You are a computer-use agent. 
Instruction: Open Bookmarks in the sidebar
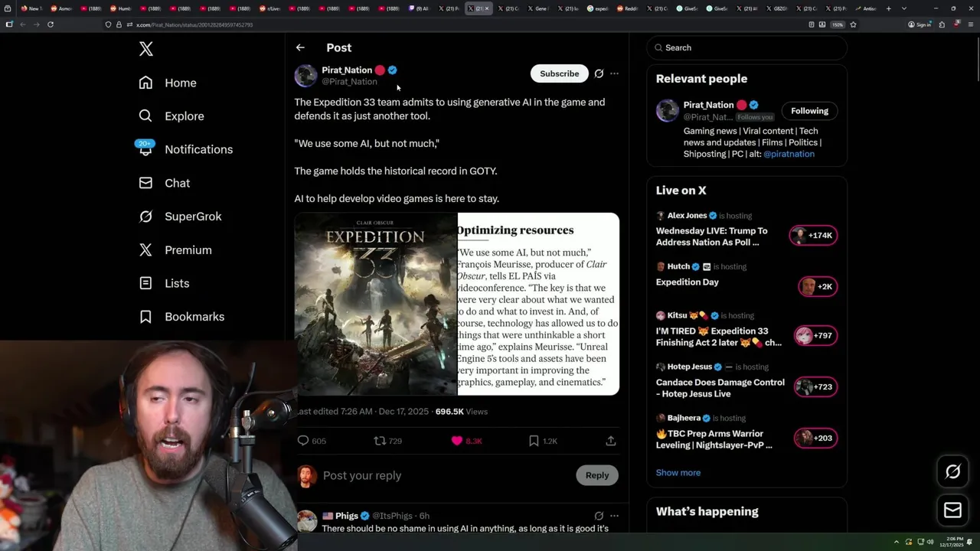[181, 317]
